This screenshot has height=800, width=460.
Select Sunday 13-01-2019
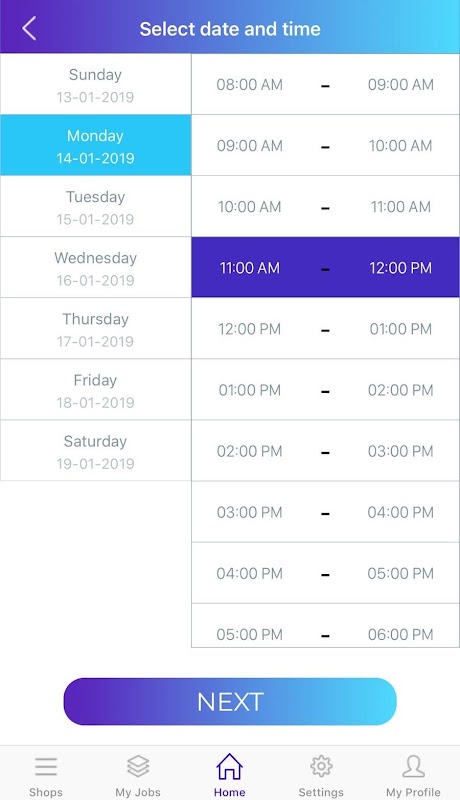(96, 84)
